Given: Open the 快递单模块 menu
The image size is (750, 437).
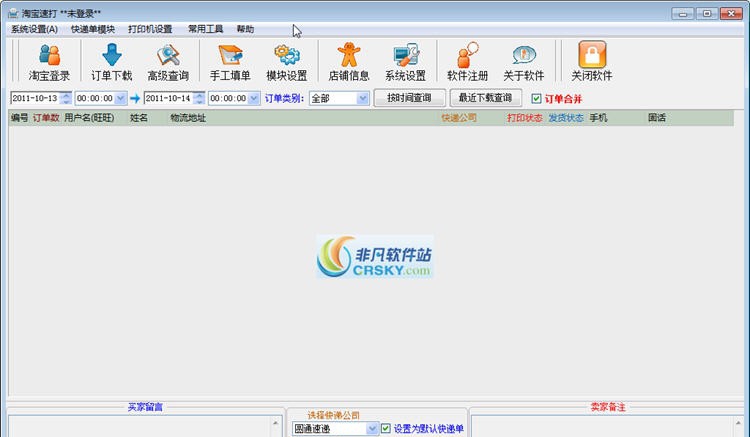Looking at the screenshot, I should [93, 29].
